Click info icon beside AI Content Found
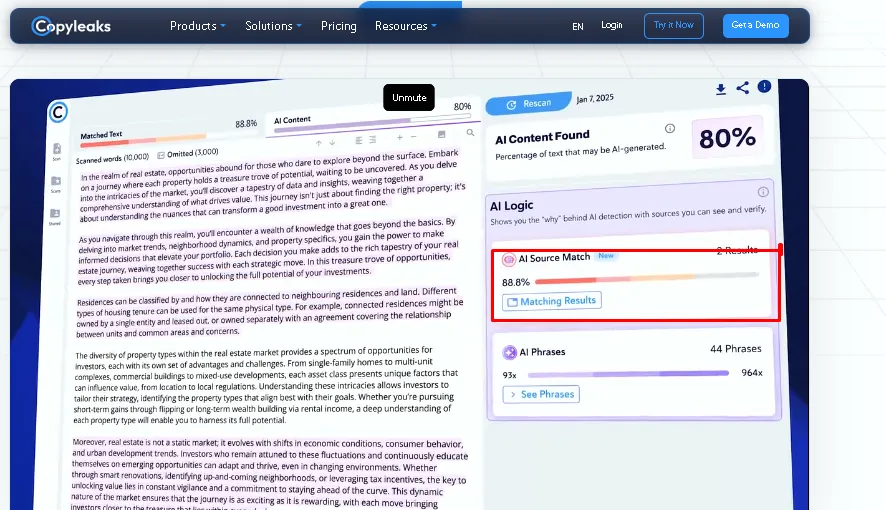Image resolution: width=886 pixels, height=510 pixels. [670, 128]
